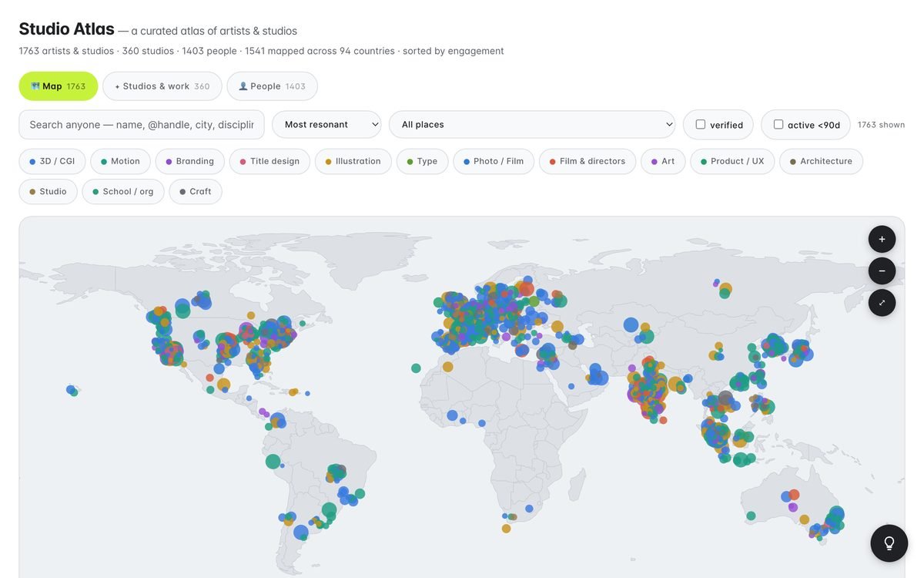Open the Studios & work tab
The height and width of the screenshot is (578, 924).
(162, 86)
